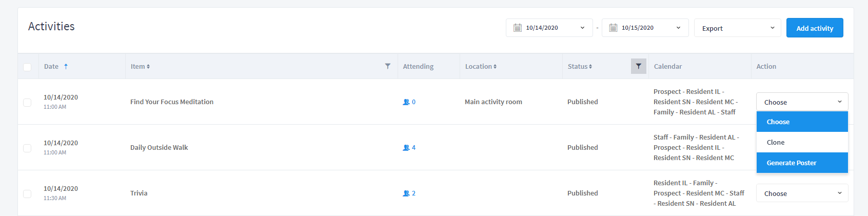The height and width of the screenshot is (216, 868).
Task: Open the Item column filter icon
Action: [x=388, y=66]
